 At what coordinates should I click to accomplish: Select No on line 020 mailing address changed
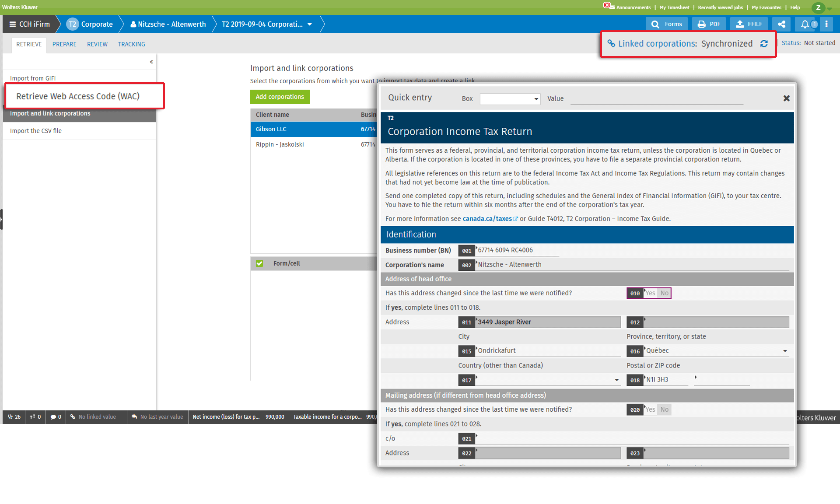click(664, 409)
